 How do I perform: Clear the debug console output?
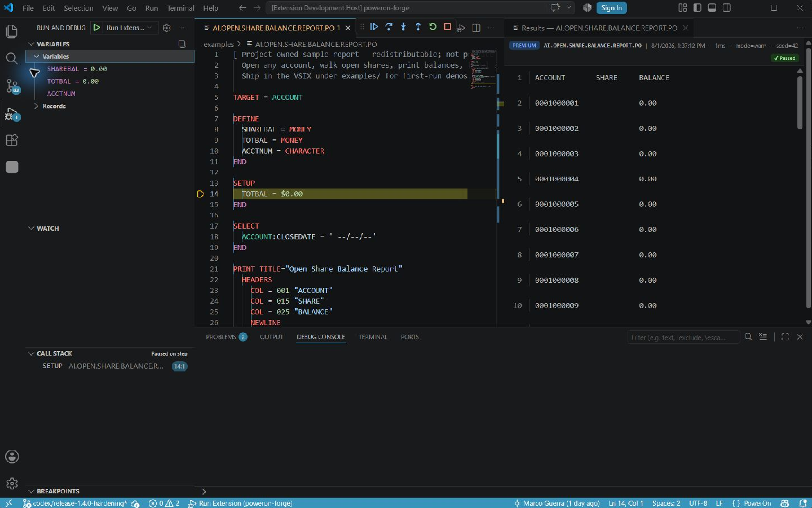click(x=763, y=336)
